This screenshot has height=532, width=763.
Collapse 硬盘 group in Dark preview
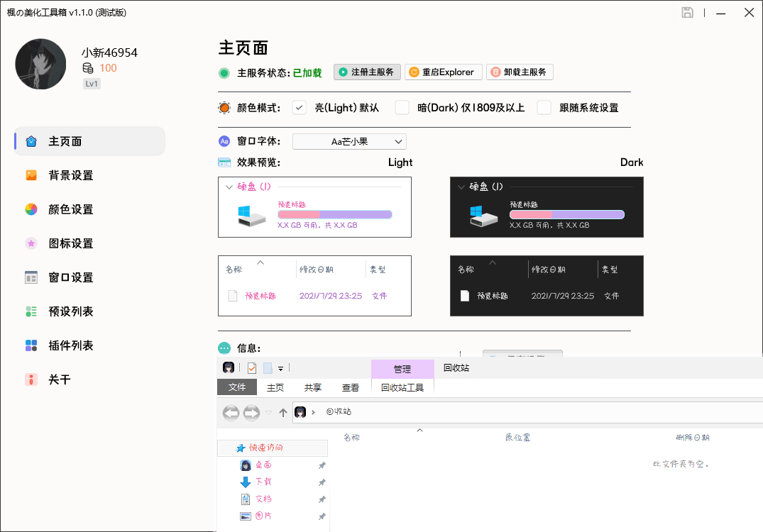tap(461, 187)
